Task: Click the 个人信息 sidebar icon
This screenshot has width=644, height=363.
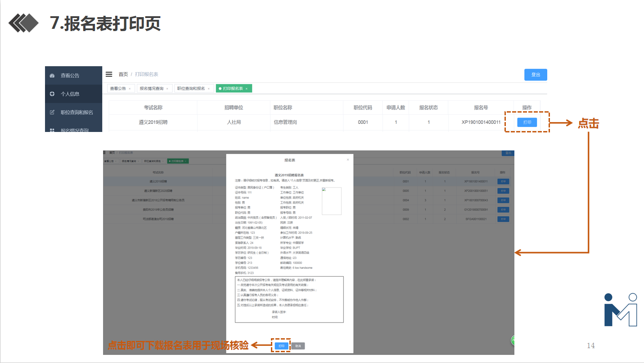Action: [x=52, y=94]
